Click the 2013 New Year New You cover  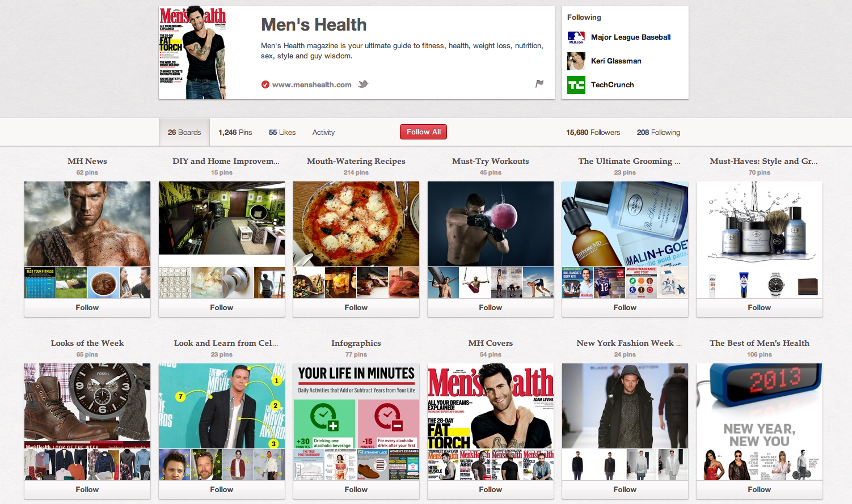click(760, 406)
